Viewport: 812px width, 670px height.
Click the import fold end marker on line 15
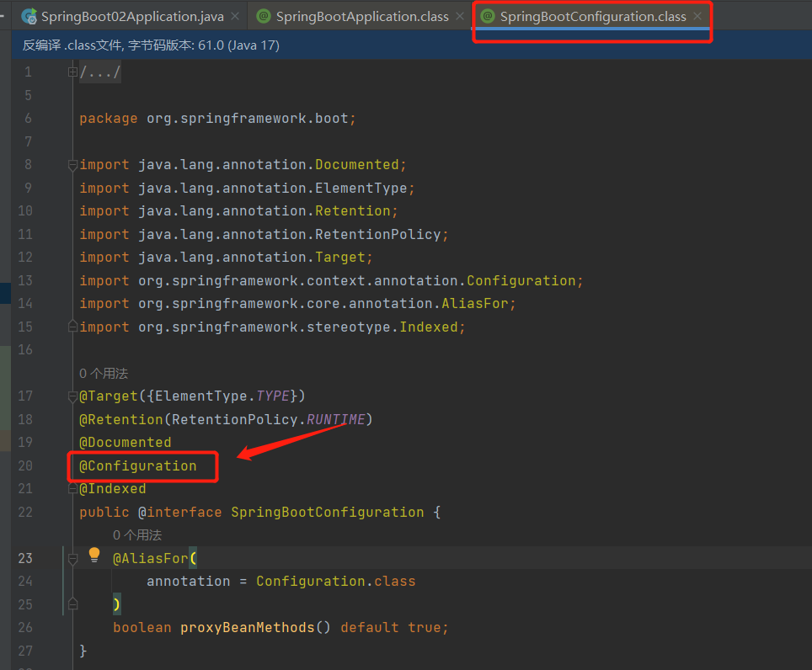tap(73, 327)
